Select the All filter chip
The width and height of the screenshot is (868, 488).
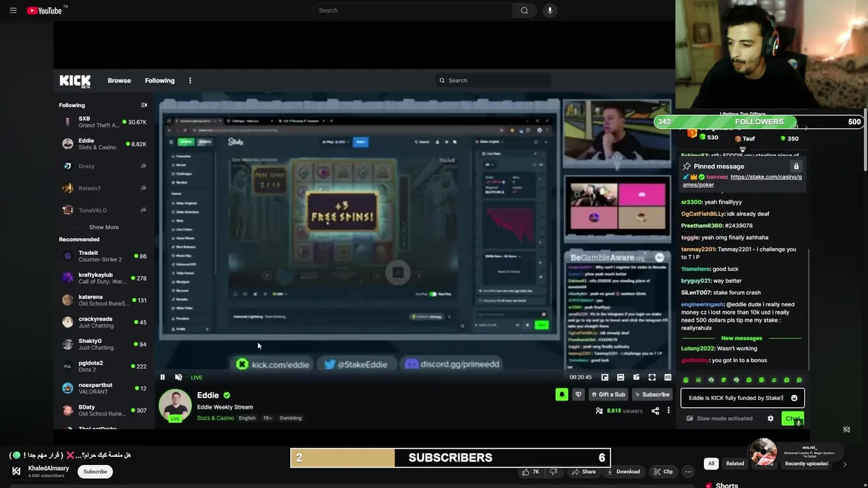pyautogui.click(x=711, y=464)
